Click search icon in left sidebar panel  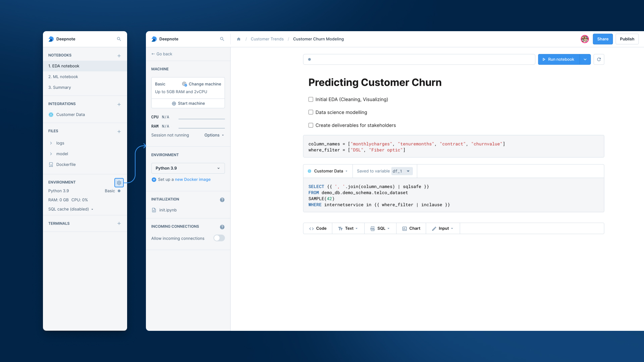click(119, 39)
